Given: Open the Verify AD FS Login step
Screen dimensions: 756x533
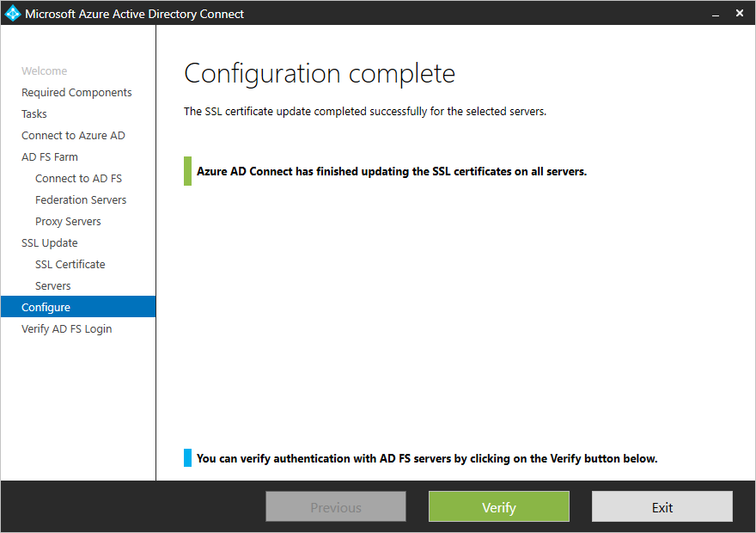Looking at the screenshot, I should [66, 329].
